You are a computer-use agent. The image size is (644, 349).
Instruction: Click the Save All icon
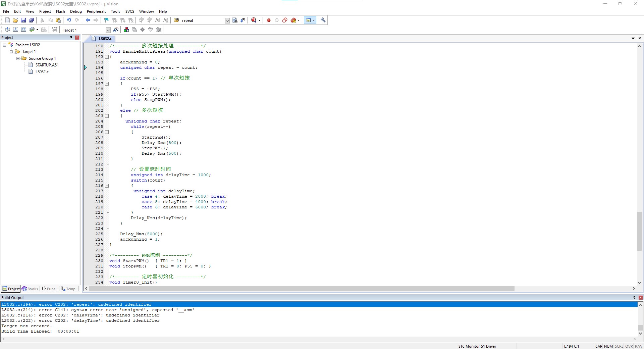tap(32, 20)
